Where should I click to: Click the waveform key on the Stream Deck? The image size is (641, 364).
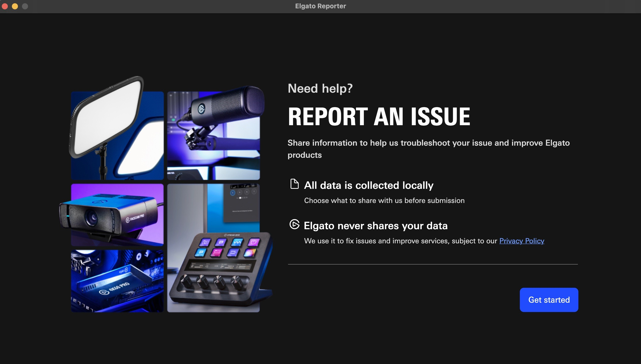tap(237, 242)
